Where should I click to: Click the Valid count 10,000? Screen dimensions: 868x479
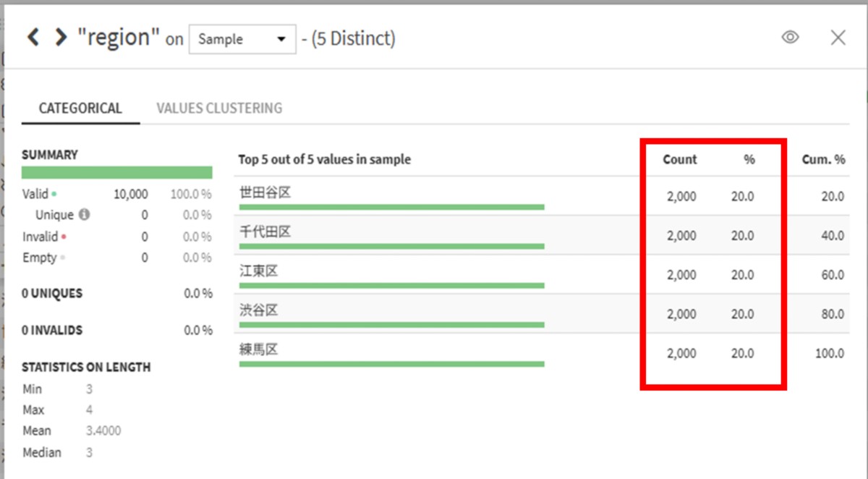(x=130, y=194)
